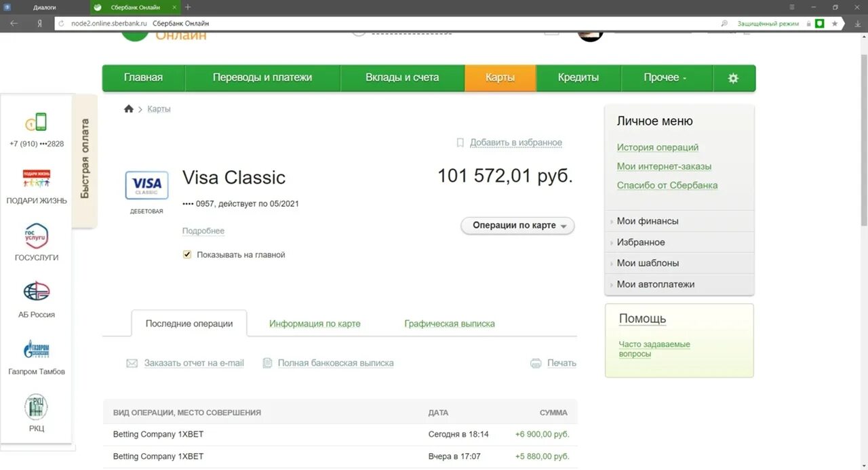Click the 101 572,01 руб. balance
The image size is (868, 470).
[x=505, y=176]
